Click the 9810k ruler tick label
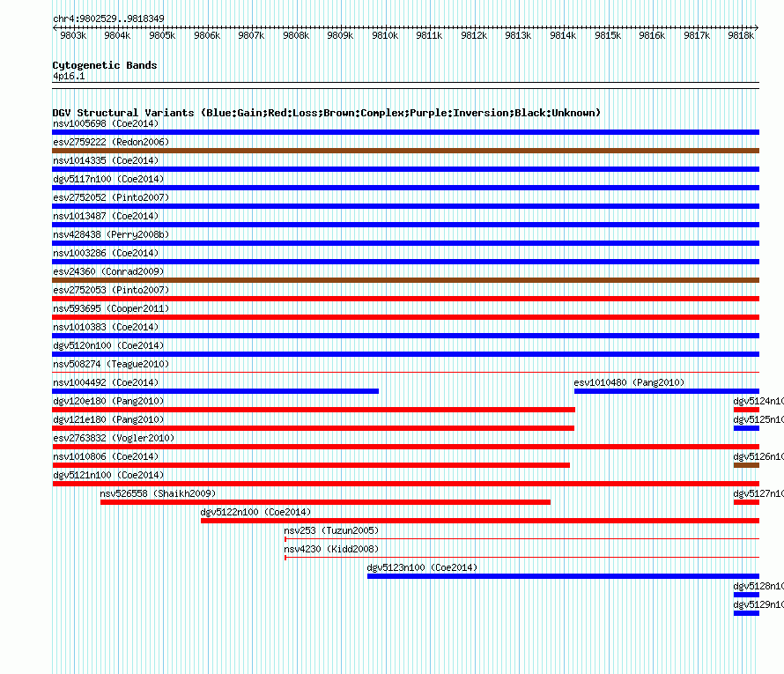 [385, 35]
